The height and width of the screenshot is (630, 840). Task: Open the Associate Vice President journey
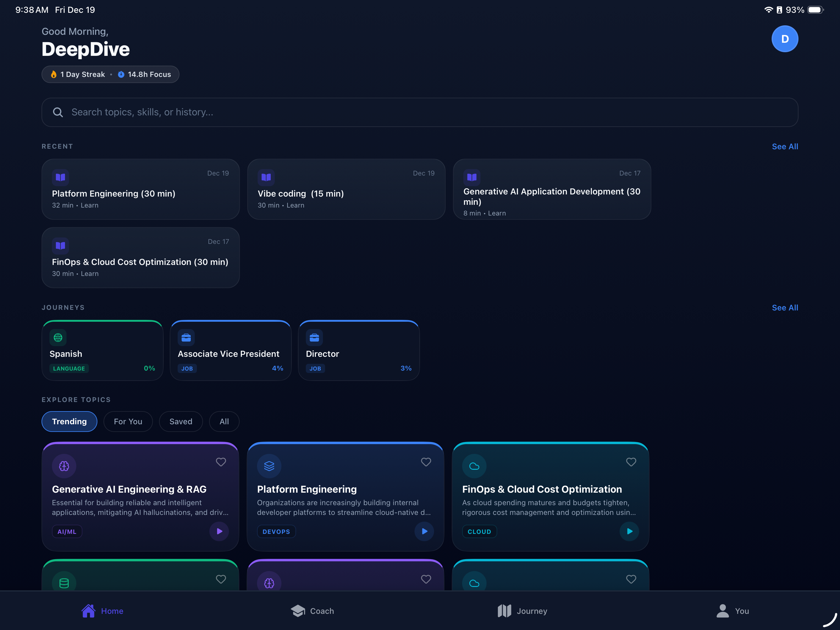230,350
